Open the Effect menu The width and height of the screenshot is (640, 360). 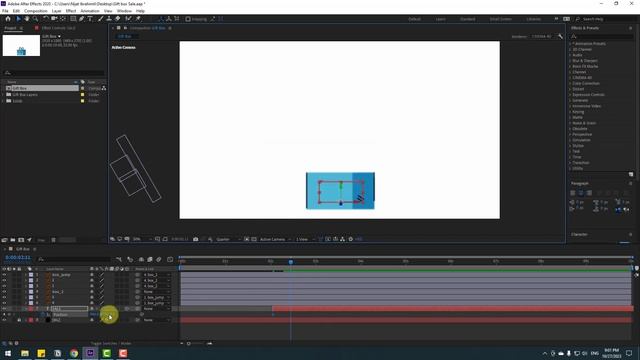[71, 11]
